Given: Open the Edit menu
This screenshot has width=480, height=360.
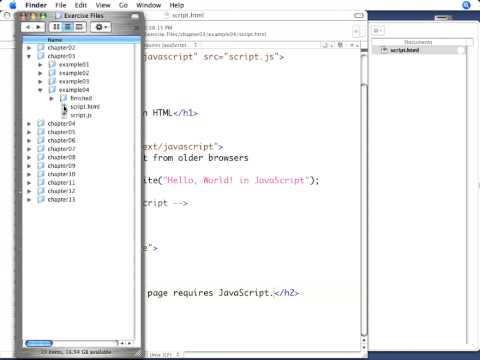Looking at the screenshot, I should (x=81, y=5).
